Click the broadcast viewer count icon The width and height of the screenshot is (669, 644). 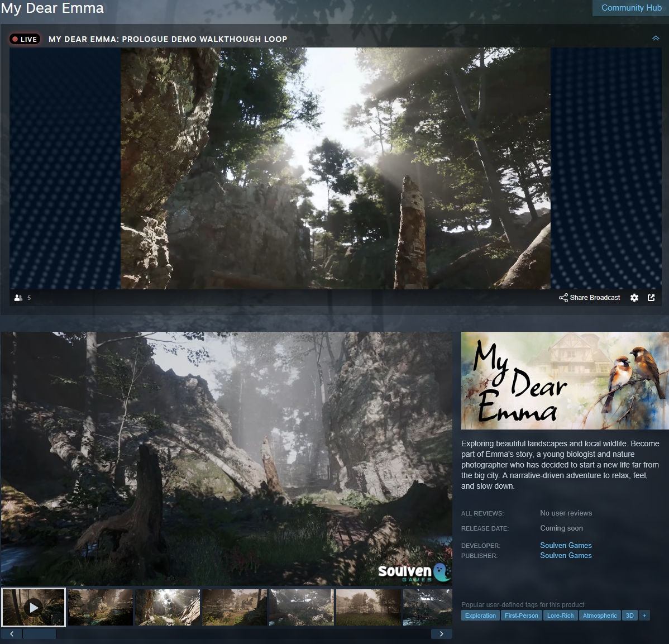tap(18, 298)
